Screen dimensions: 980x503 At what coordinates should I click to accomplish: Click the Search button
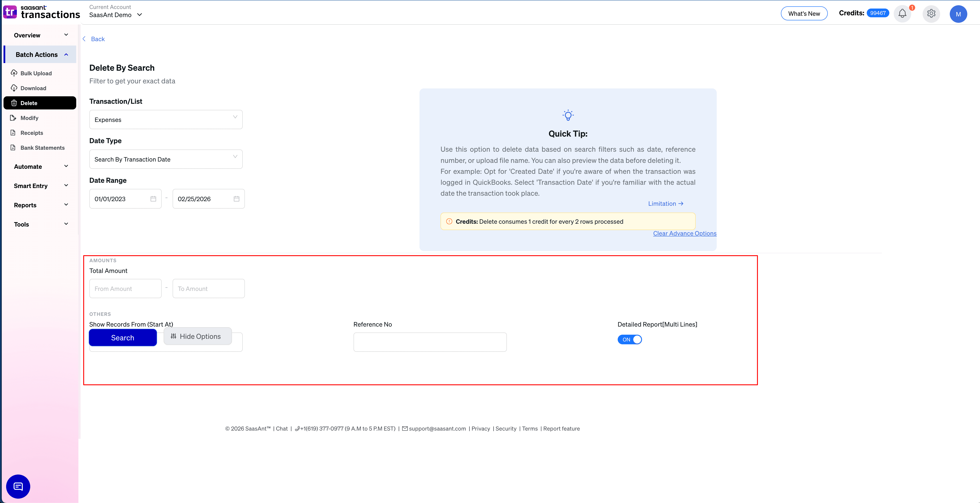pyautogui.click(x=122, y=338)
